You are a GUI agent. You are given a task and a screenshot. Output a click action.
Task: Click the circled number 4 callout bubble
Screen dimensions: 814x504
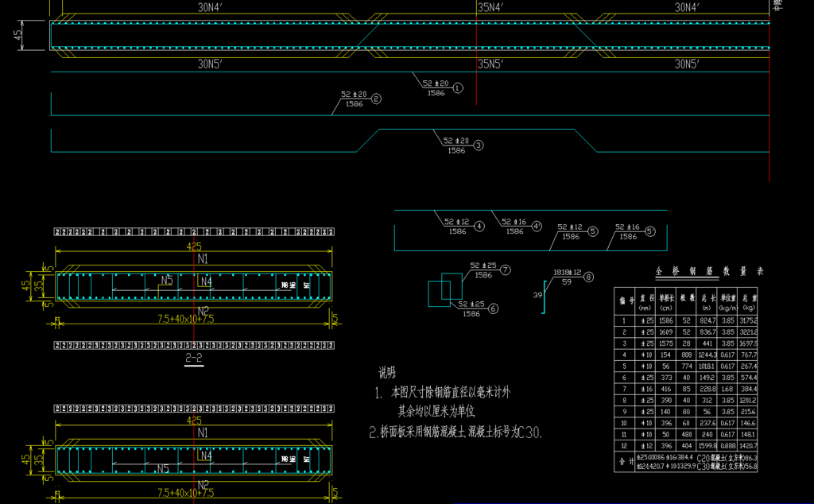[x=479, y=227]
